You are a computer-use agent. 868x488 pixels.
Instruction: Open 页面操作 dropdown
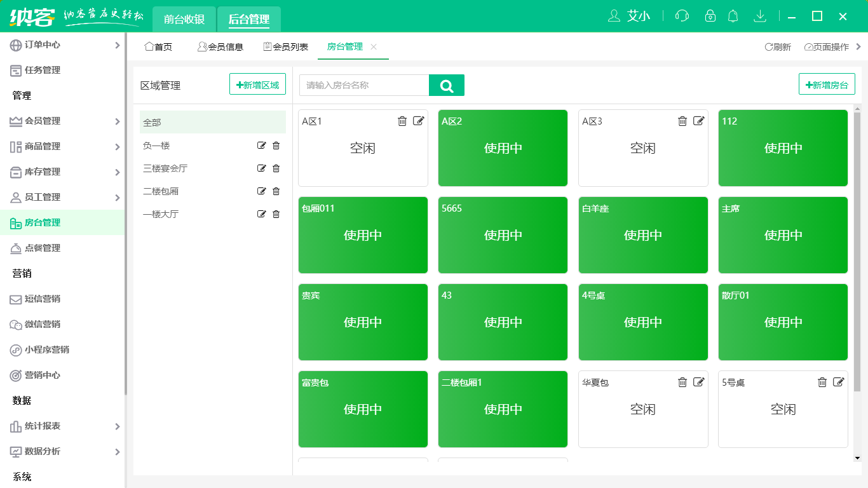pyautogui.click(x=826, y=47)
